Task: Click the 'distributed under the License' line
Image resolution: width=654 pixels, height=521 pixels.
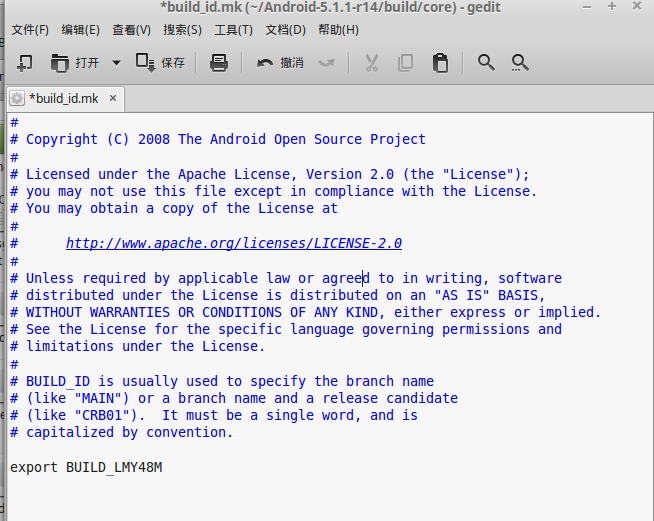Action: pyautogui.click(x=277, y=295)
